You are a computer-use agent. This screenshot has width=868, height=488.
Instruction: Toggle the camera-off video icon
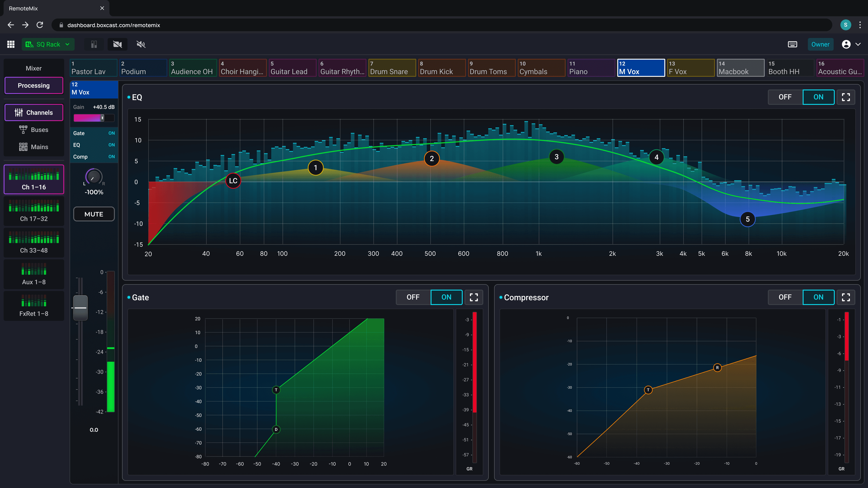click(x=117, y=44)
